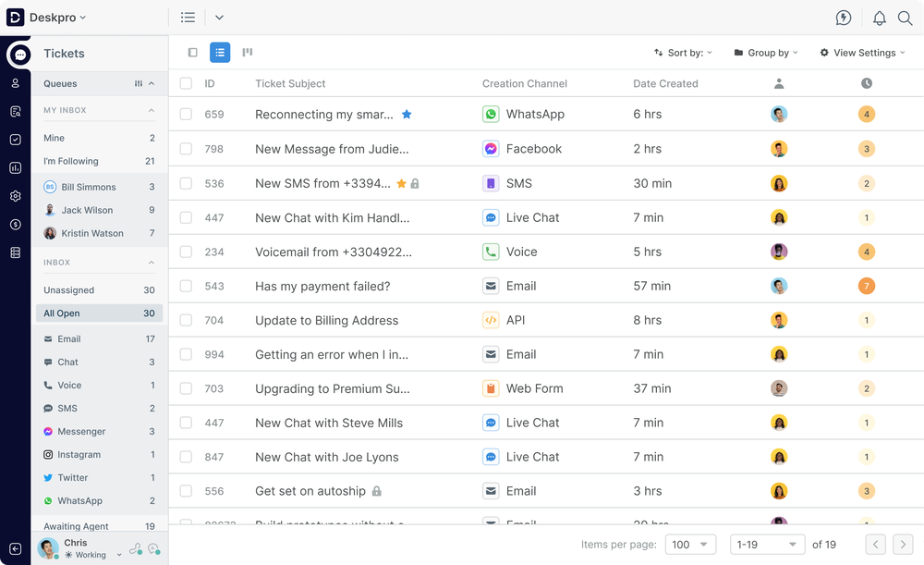
Task: Select the Tasks icon in the left sidebar
Action: coord(15,140)
